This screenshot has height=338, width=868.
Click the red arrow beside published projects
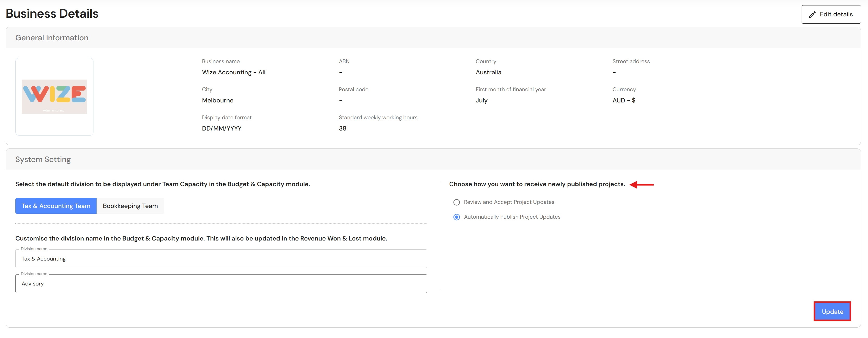click(641, 185)
